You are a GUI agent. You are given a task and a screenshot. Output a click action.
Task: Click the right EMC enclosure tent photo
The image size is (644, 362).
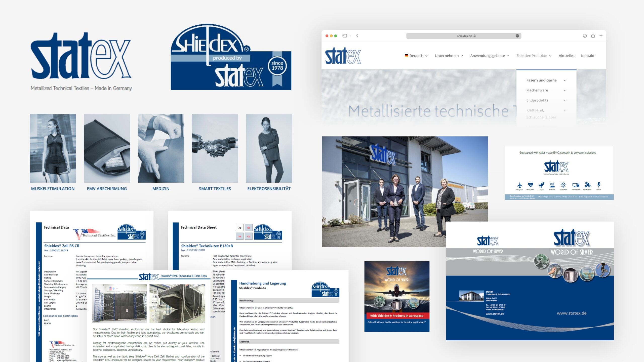[x=177, y=303]
